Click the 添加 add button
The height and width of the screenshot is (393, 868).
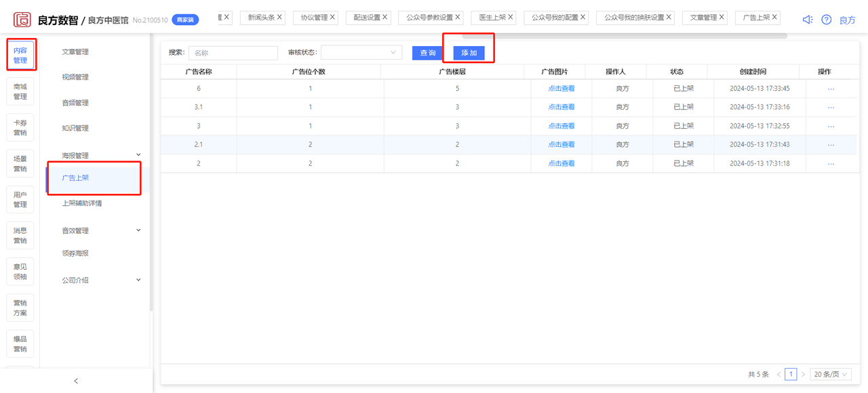[x=469, y=53]
